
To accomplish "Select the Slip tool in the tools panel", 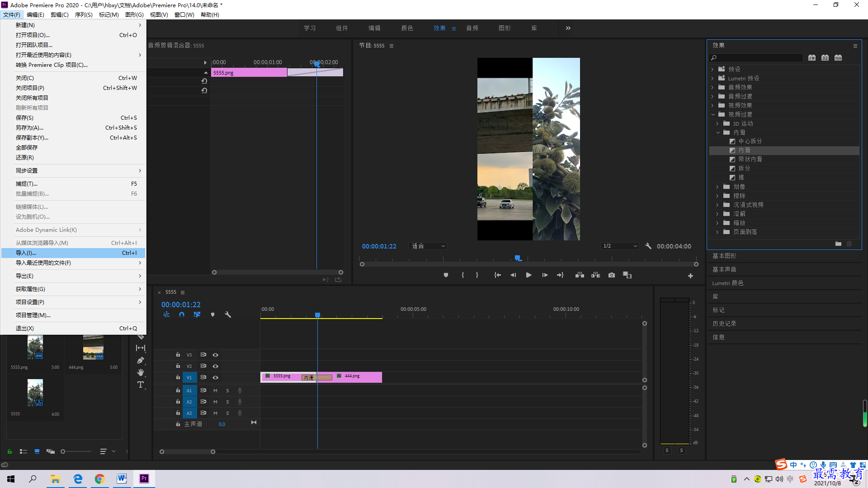I will click(x=141, y=348).
